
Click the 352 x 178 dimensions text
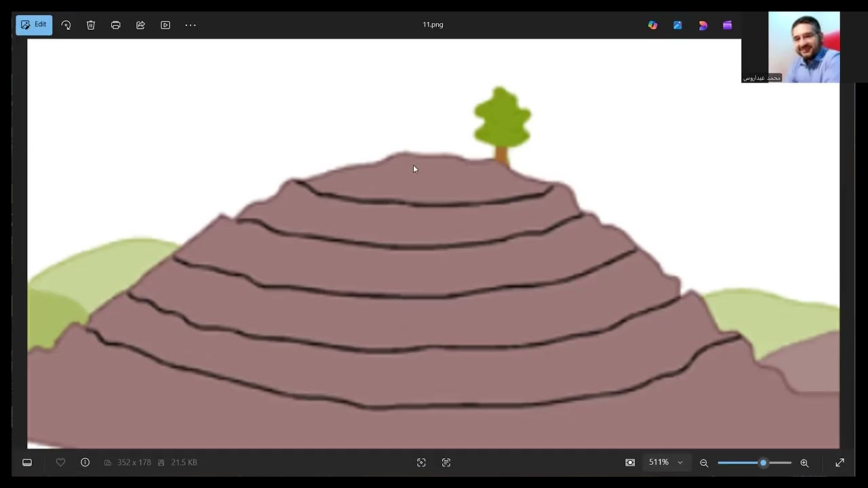(134, 462)
